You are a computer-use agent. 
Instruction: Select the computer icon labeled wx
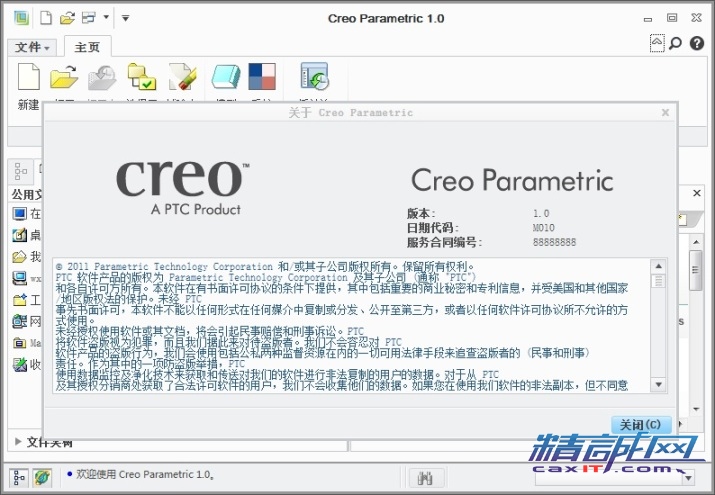point(20,278)
